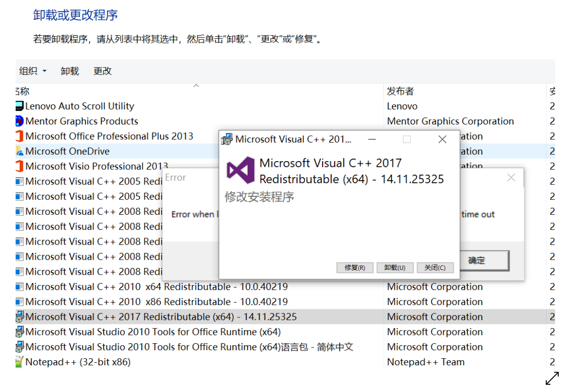Click the expand arrow icon at the bottom-right corner
This screenshot has height=392, width=564.
(552, 378)
